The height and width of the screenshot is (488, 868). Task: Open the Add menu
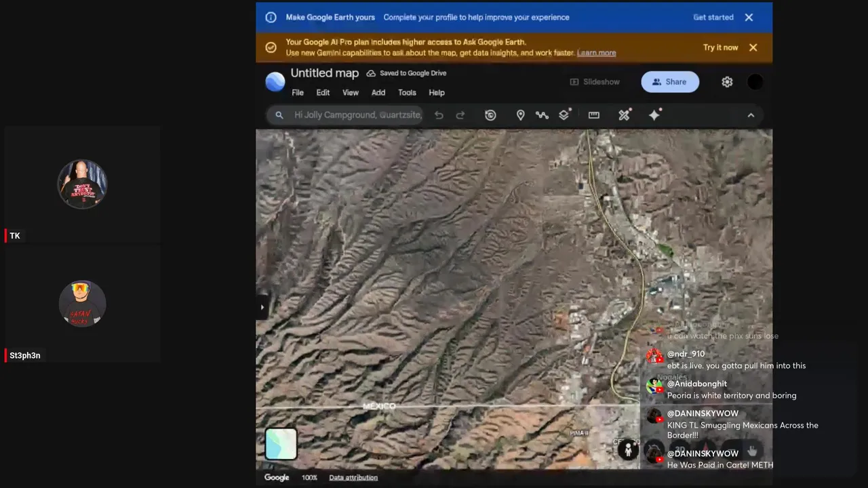click(378, 93)
